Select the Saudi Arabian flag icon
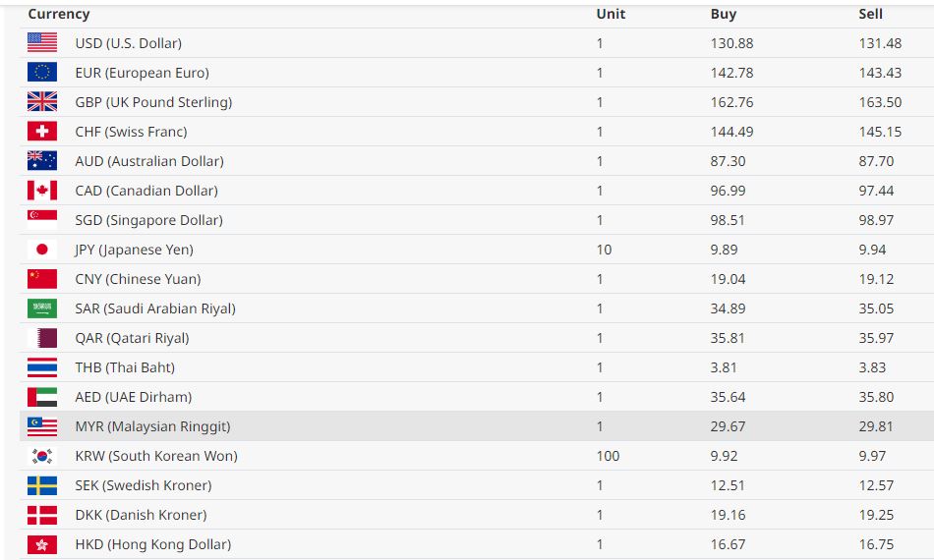Image resolution: width=934 pixels, height=560 pixels. (x=41, y=308)
